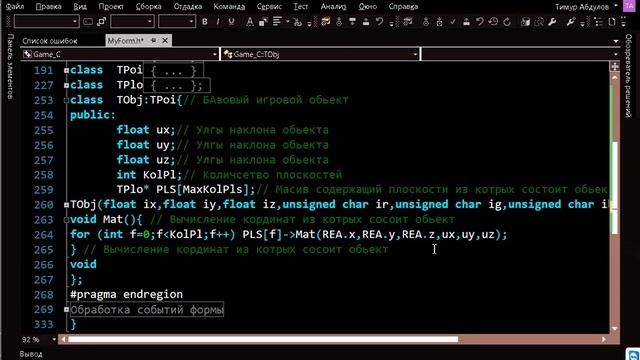Open the 'Окно' menu
Image resolution: width=640 pixels, height=360 pixels.
367,7
